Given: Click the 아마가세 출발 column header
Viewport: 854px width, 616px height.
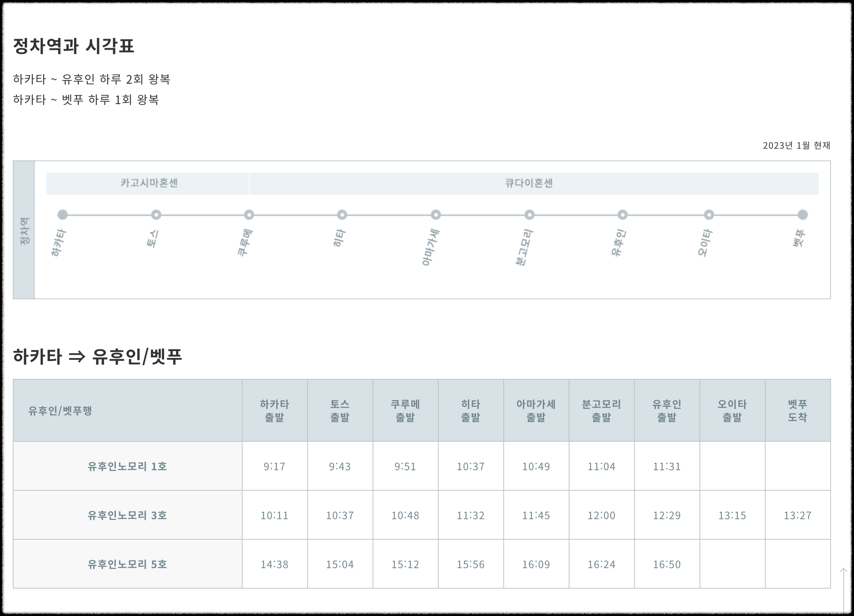Looking at the screenshot, I should click(536, 410).
